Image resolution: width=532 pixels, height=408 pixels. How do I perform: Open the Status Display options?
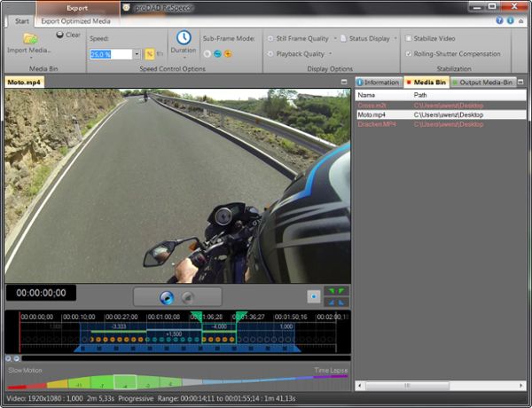[369, 39]
